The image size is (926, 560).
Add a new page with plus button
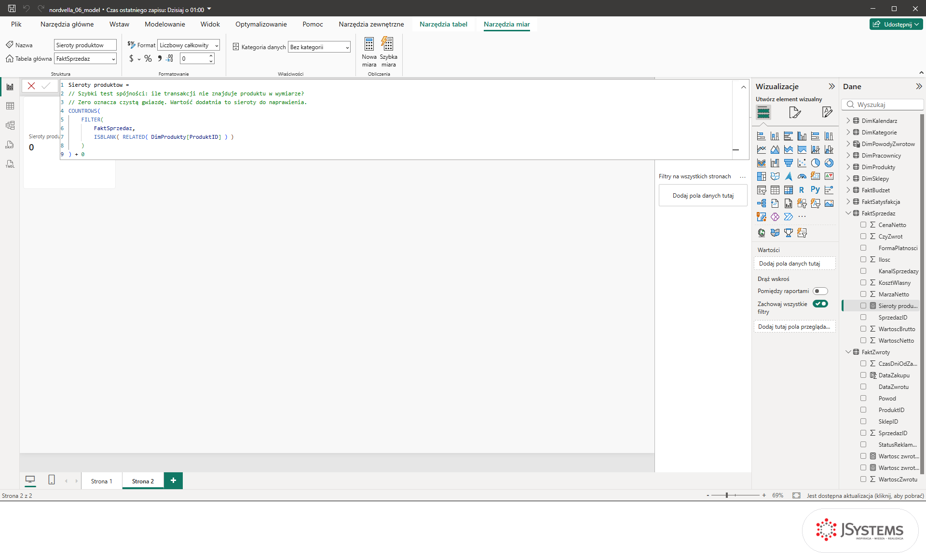(x=173, y=480)
